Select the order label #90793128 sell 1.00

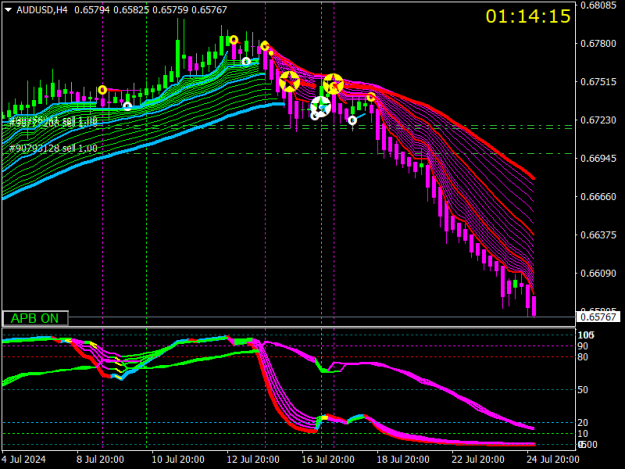[53, 148]
